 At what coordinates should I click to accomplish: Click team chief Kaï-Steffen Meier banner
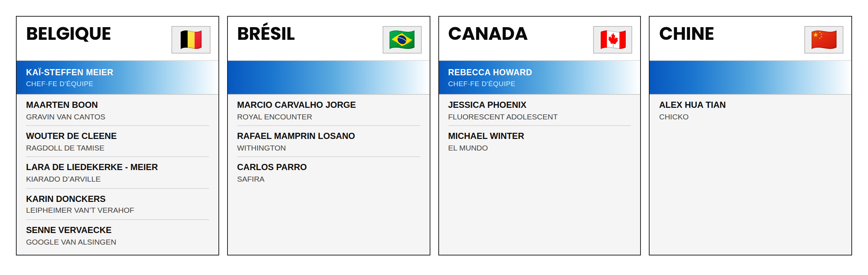tap(118, 77)
